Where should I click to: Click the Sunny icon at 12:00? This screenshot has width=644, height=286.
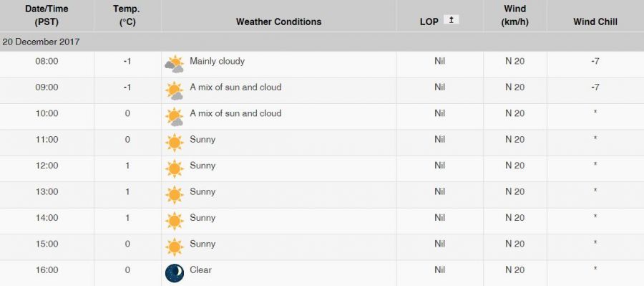tap(174, 168)
